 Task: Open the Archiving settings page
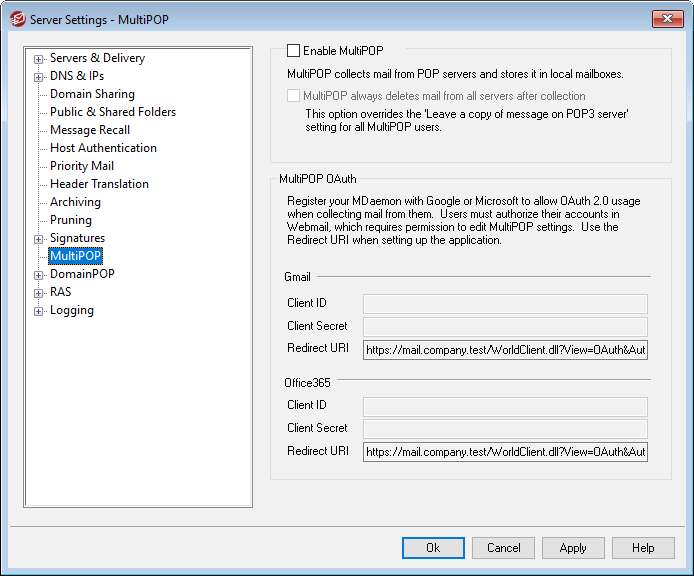pos(75,202)
